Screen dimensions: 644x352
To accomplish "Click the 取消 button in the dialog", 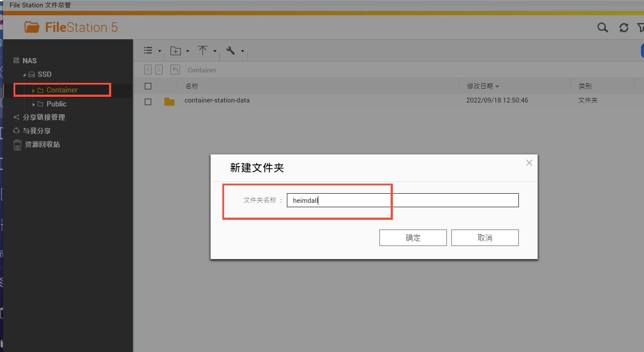I will coord(484,237).
